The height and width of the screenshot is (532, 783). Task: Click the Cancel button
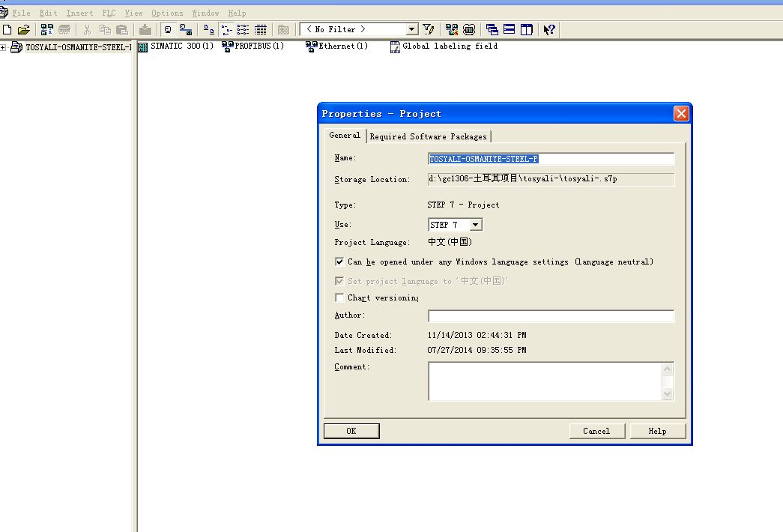pyautogui.click(x=596, y=431)
